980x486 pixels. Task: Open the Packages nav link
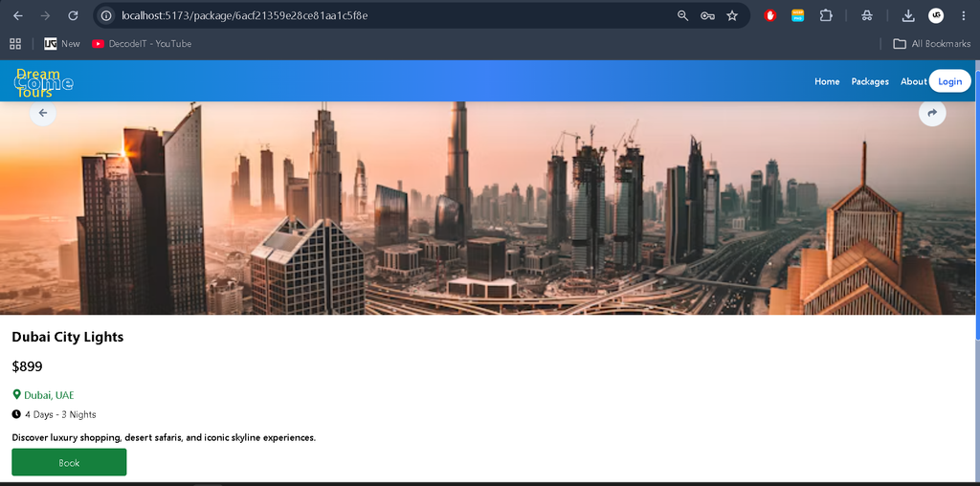870,82
